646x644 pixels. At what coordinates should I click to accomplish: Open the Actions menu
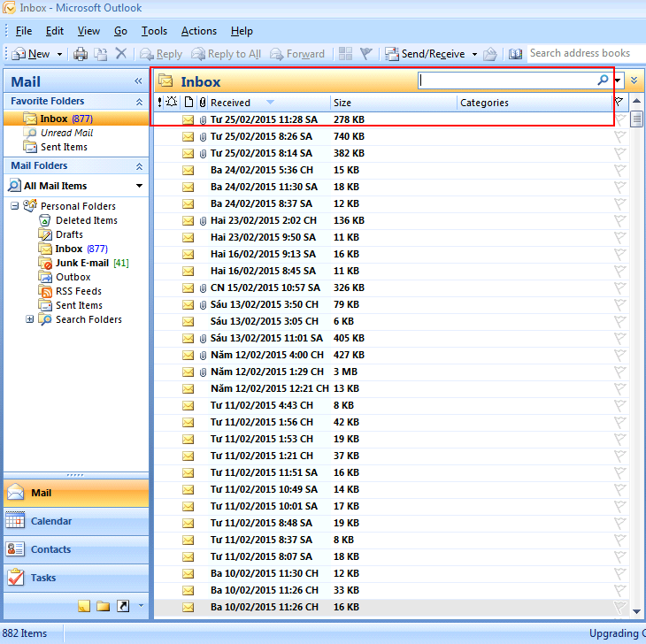pyautogui.click(x=198, y=31)
